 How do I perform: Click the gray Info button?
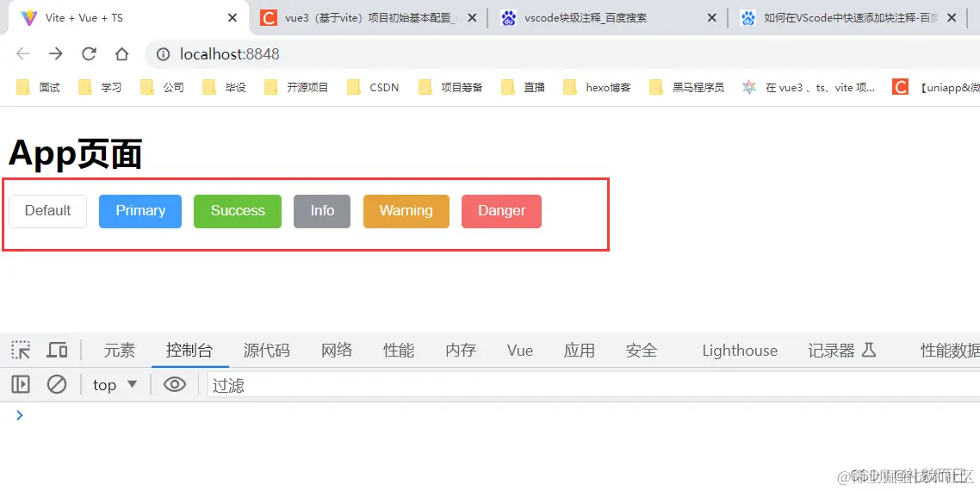pos(322,211)
